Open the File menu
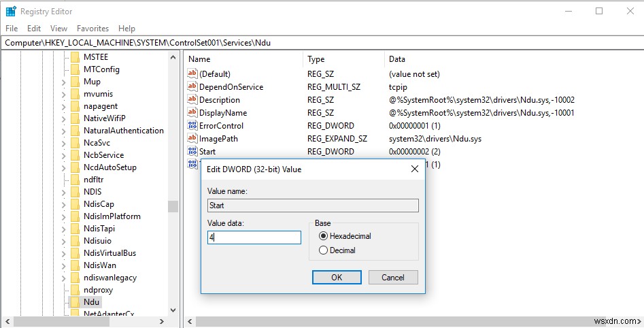644x328 pixels. pos(12,29)
